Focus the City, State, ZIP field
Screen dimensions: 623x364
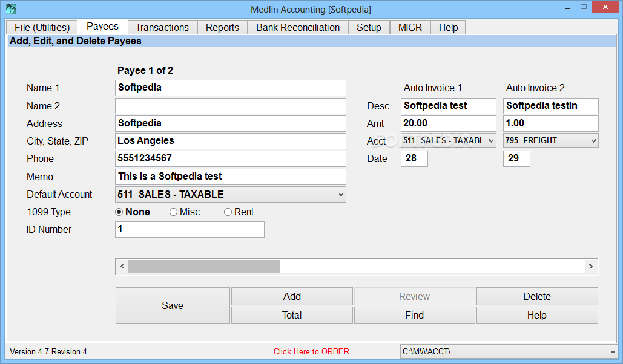(x=231, y=141)
